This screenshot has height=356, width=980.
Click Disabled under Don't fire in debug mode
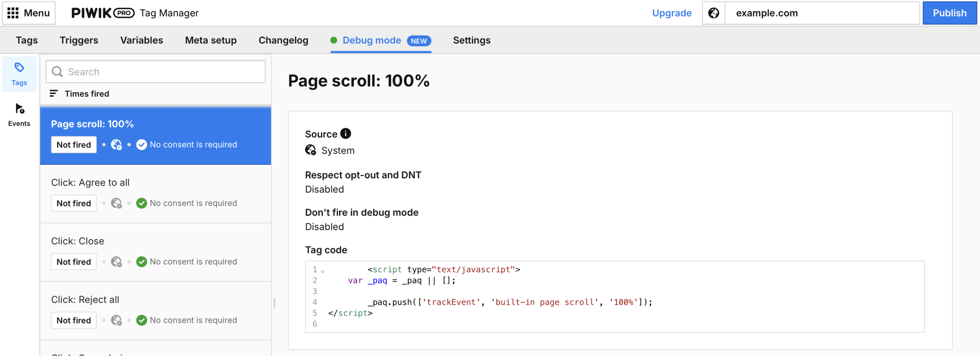click(324, 227)
